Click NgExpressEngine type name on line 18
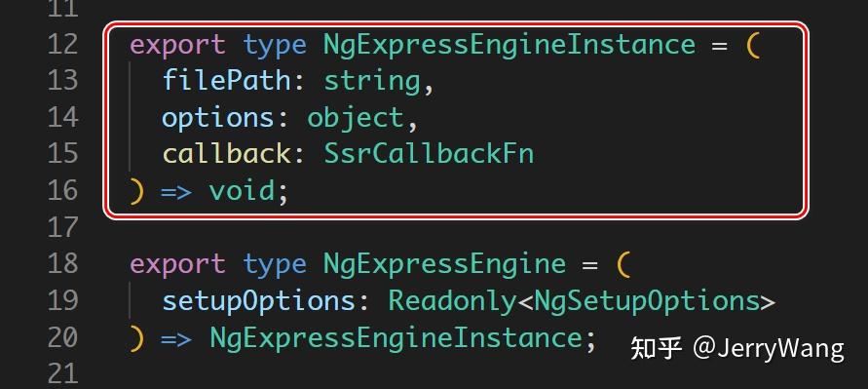The width and height of the screenshot is (868, 389). pyautogui.click(x=444, y=264)
